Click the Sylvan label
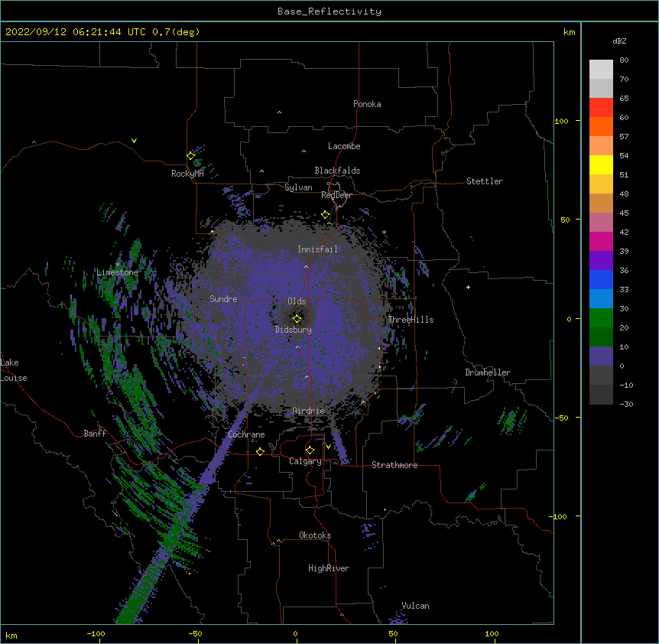659x644 pixels. coord(298,187)
